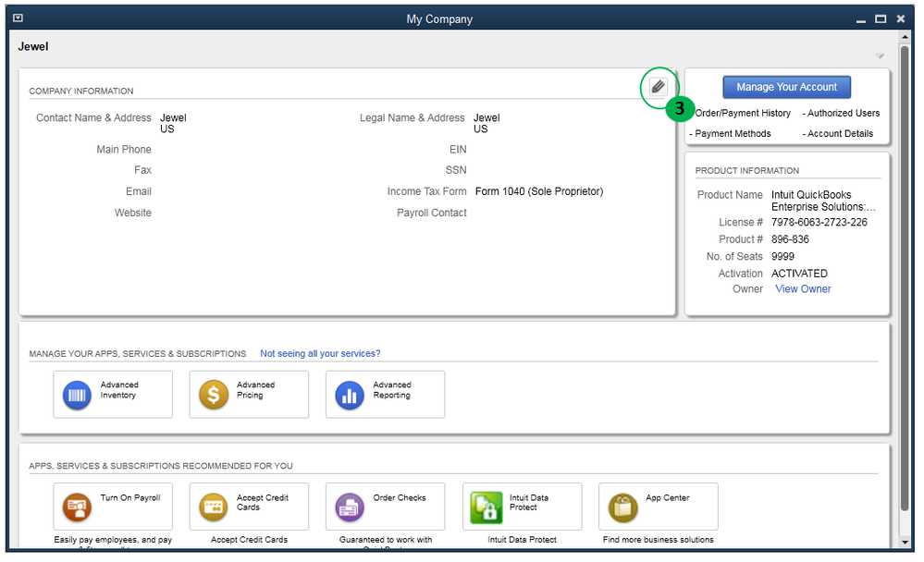Click the Order Checks printer icon

tap(350, 507)
